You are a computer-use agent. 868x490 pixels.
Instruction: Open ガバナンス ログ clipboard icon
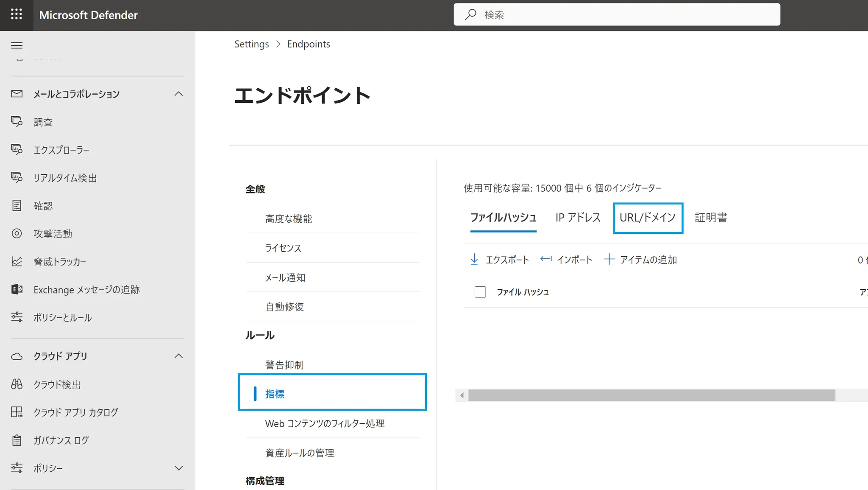(x=17, y=440)
